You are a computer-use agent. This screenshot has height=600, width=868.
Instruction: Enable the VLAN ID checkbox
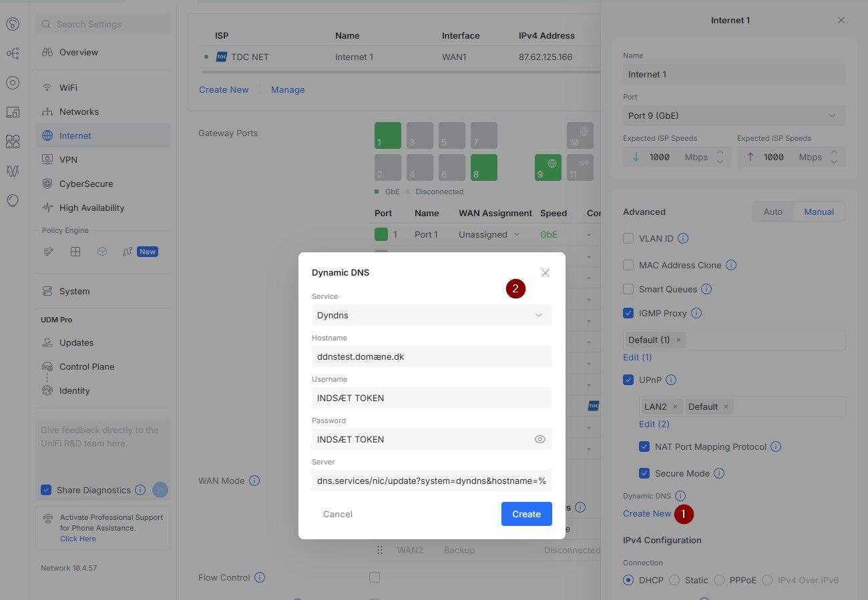coord(628,238)
